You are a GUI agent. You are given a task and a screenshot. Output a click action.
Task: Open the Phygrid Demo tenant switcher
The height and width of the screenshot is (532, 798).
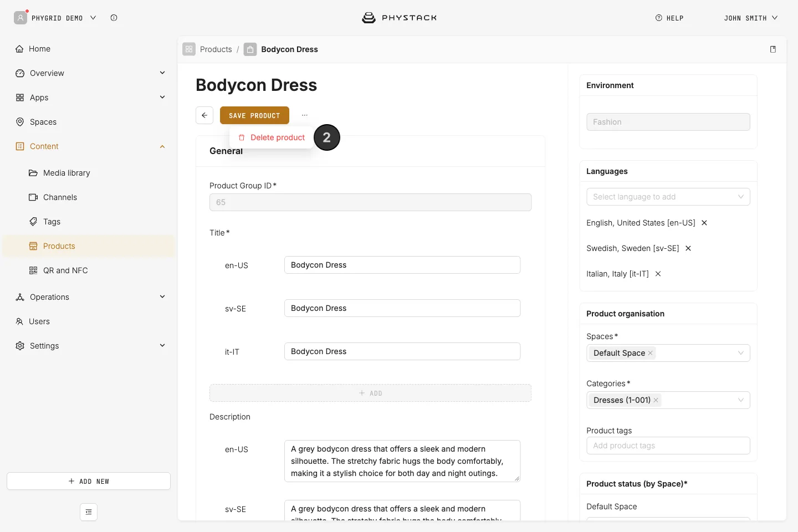point(55,18)
